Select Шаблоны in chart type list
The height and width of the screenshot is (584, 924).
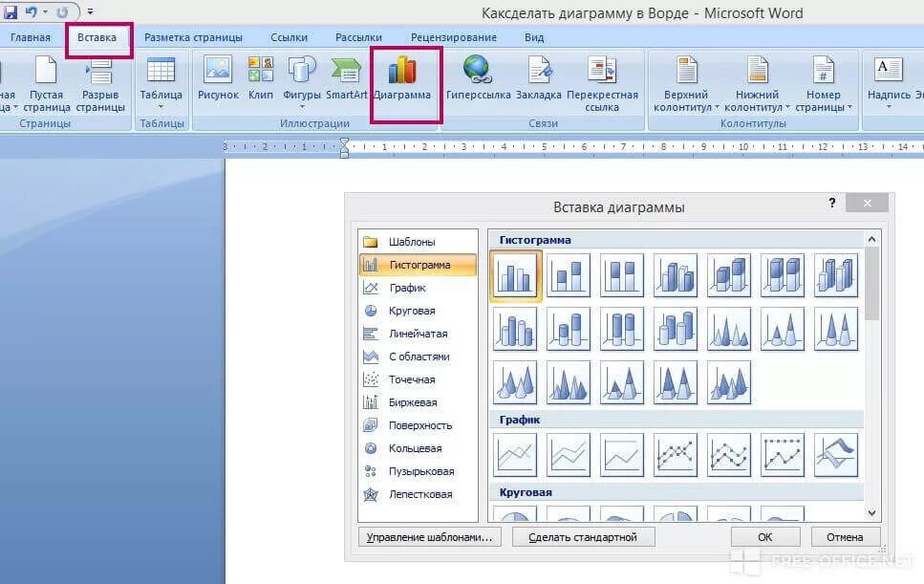coord(418,242)
